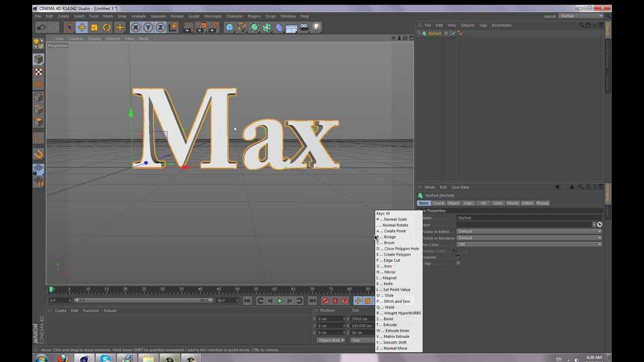Toggle MoText editor visibility dots

[450, 33]
